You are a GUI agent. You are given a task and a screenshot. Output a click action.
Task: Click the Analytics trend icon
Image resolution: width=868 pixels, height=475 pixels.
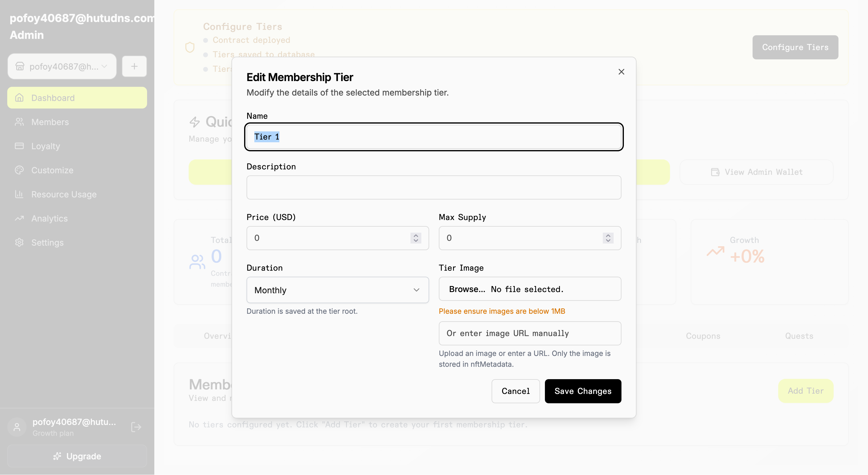[x=20, y=218]
